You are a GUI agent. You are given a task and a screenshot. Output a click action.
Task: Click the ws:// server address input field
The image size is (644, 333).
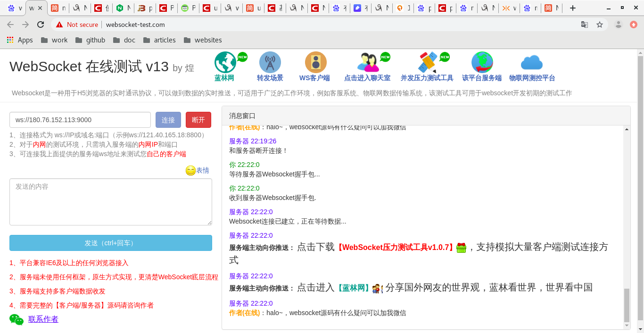(x=80, y=119)
